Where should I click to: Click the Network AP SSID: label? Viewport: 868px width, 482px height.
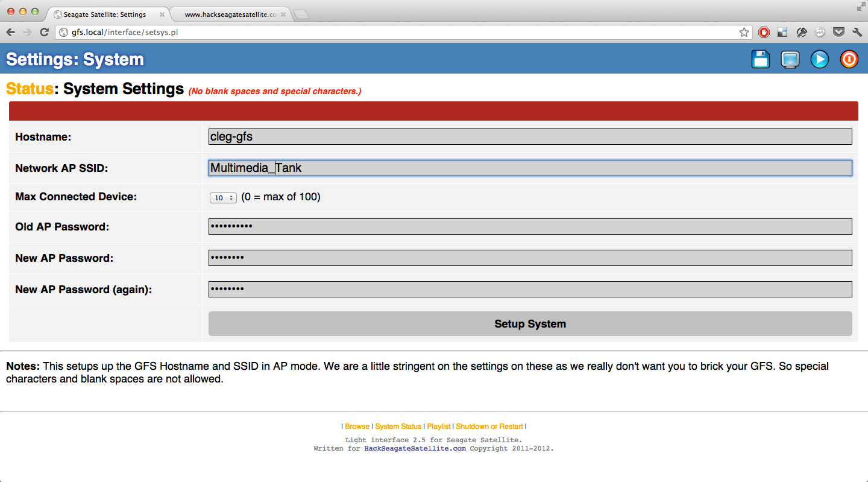pos(61,168)
